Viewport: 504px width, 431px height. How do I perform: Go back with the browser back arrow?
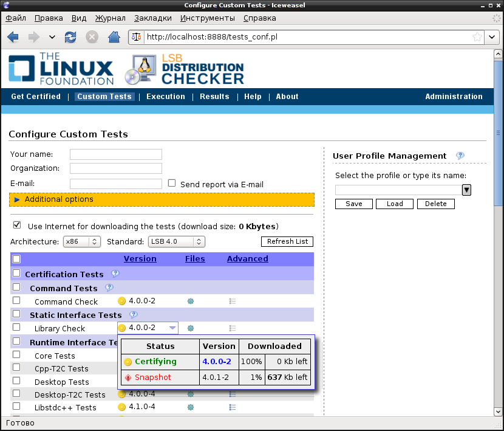click(13, 37)
